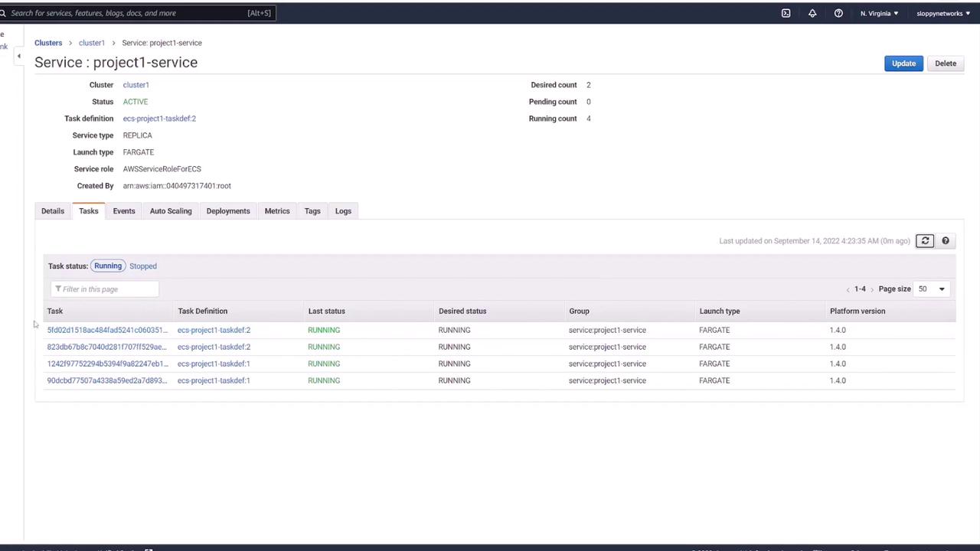Expand the Page size dropdown
This screenshot has height=551, width=980.
click(x=931, y=289)
